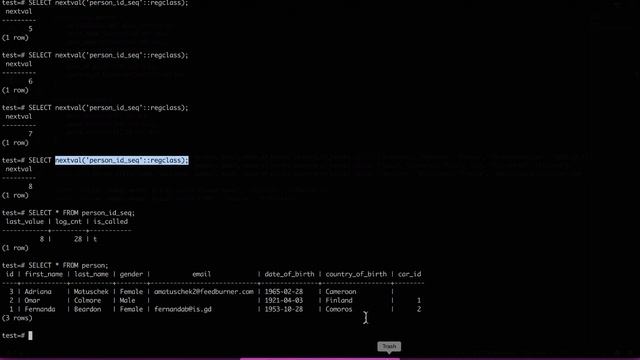
Task: Click the first name Fernanda
Action: [40, 309]
